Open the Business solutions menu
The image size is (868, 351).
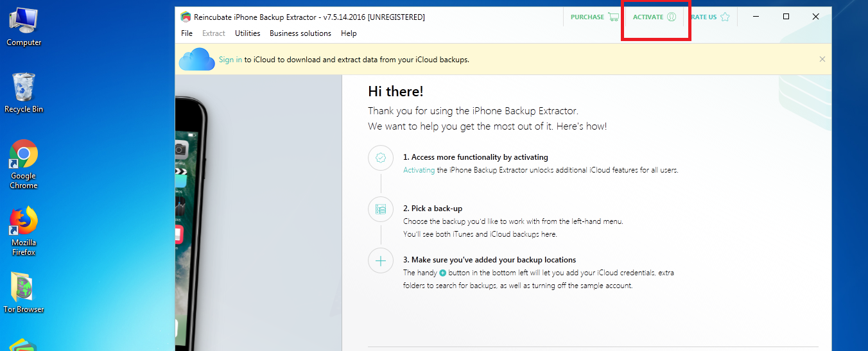coord(300,33)
